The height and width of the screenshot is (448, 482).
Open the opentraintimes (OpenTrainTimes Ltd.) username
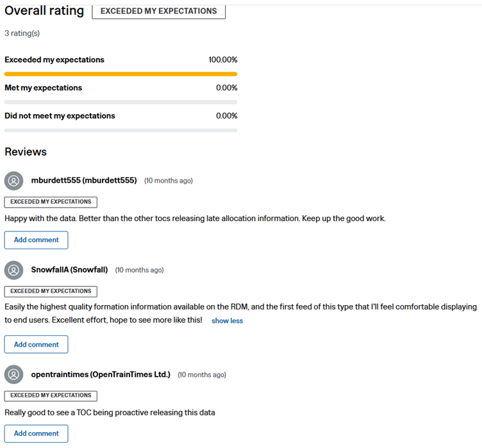click(101, 374)
